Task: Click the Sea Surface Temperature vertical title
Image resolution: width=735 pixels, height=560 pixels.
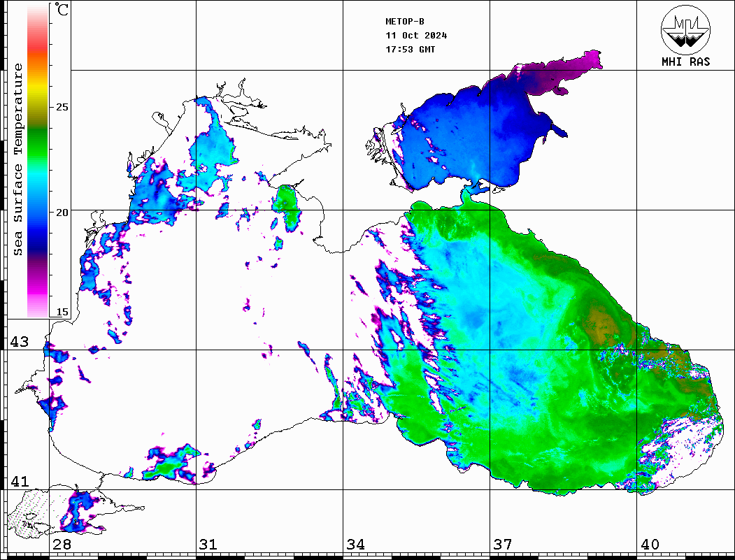Action: coord(17,159)
